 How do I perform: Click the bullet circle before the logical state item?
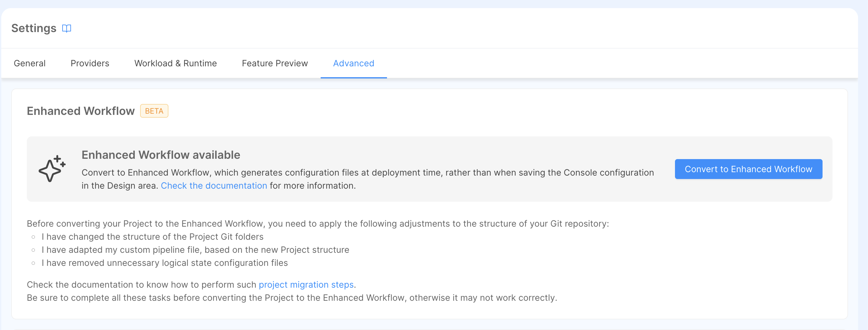[x=33, y=263]
